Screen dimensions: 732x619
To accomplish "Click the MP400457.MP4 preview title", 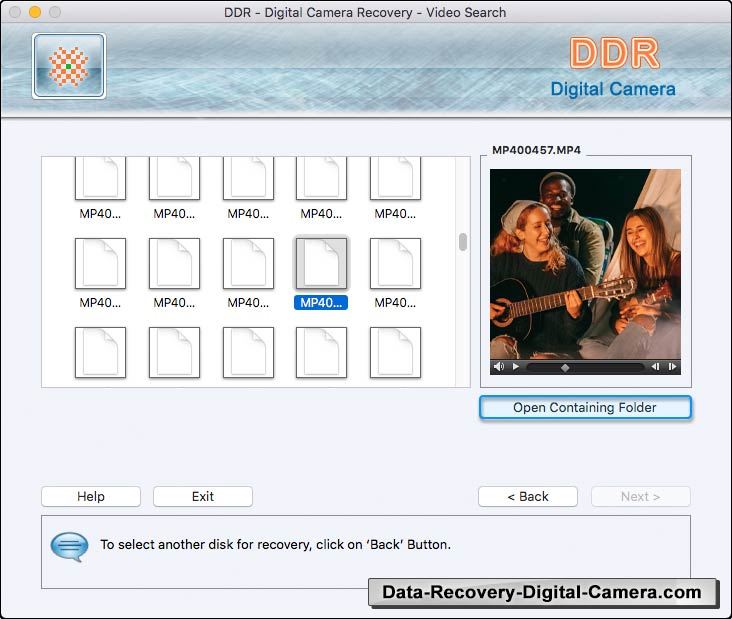I will click(x=536, y=150).
